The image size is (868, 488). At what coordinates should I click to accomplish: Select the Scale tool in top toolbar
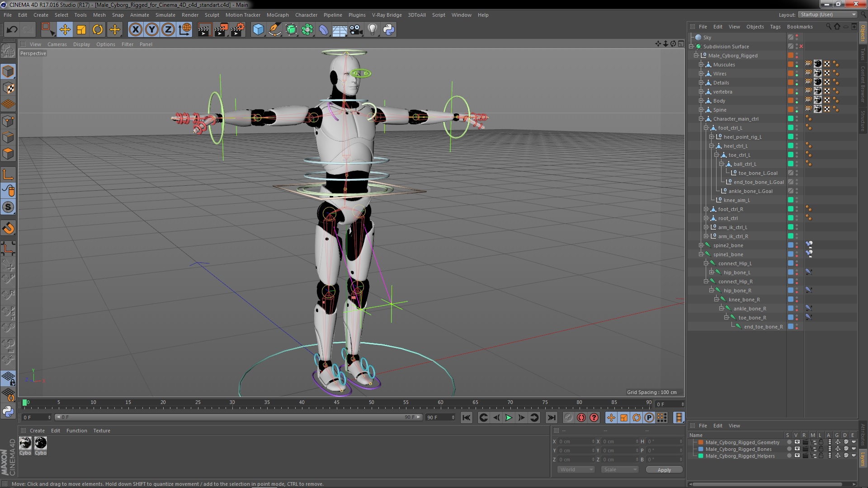click(81, 30)
